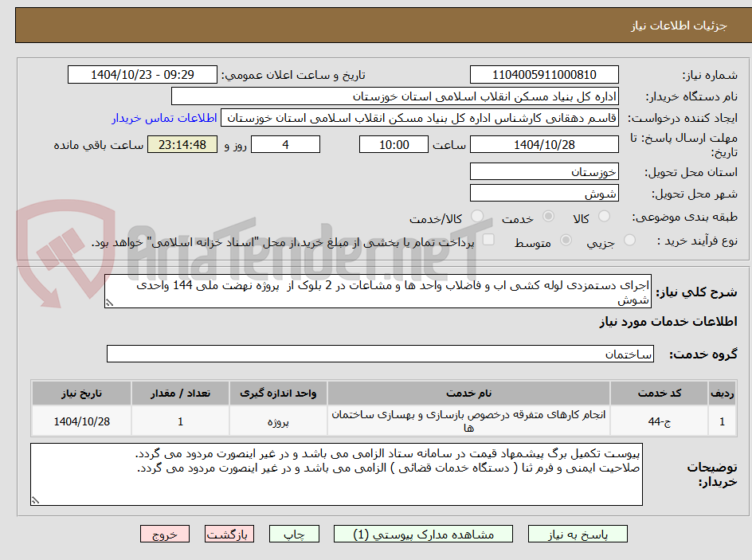The width and height of the screenshot is (752, 560).
Task: Click the row number cell 1
Action: pyautogui.click(x=723, y=421)
